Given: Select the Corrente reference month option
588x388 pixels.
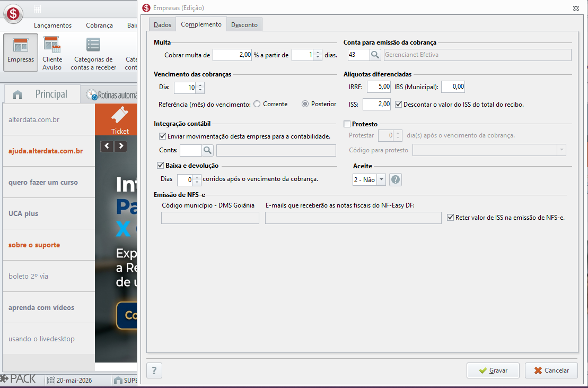Looking at the screenshot, I should click(257, 104).
